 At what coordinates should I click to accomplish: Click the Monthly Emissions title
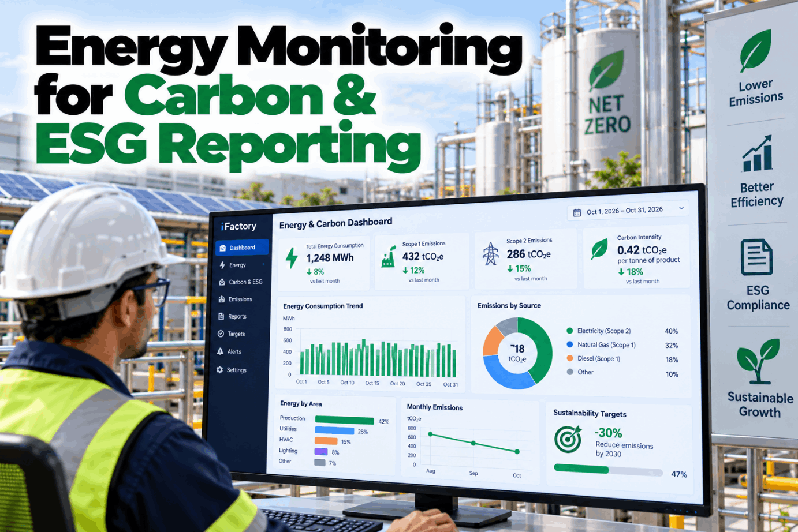point(435,407)
